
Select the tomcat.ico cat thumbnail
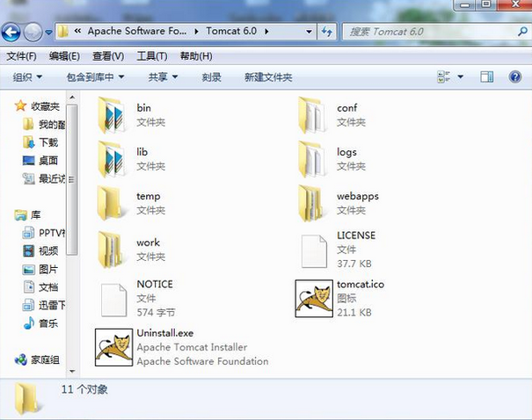(314, 299)
